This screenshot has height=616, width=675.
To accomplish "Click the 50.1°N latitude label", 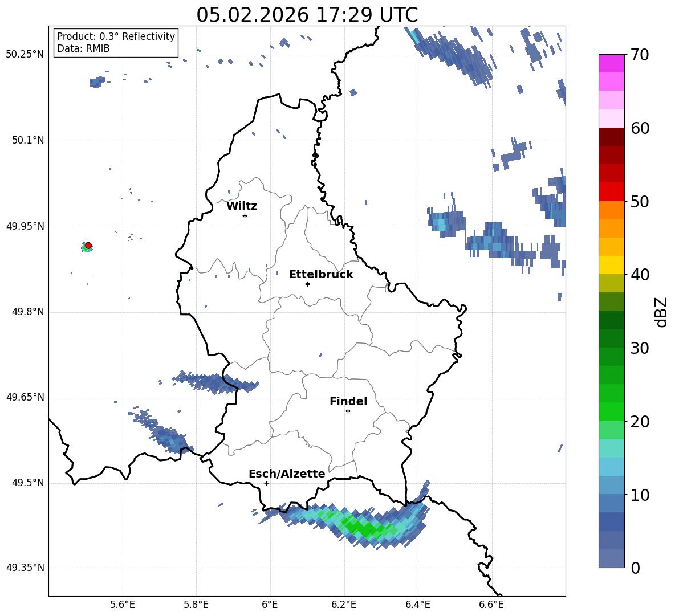I will click(27, 140).
